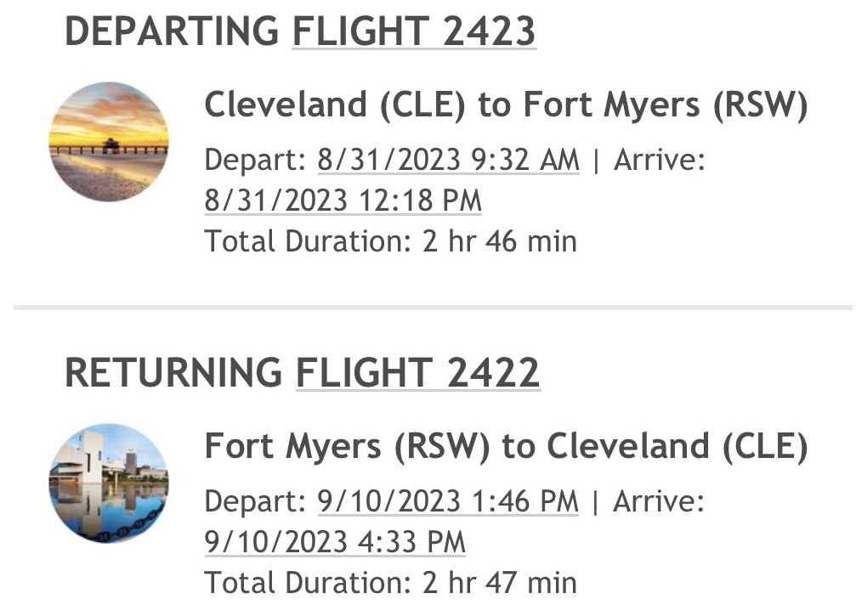Click the 8/31/2023 9:32 AM departure time
856x616 pixels.
coord(448,160)
